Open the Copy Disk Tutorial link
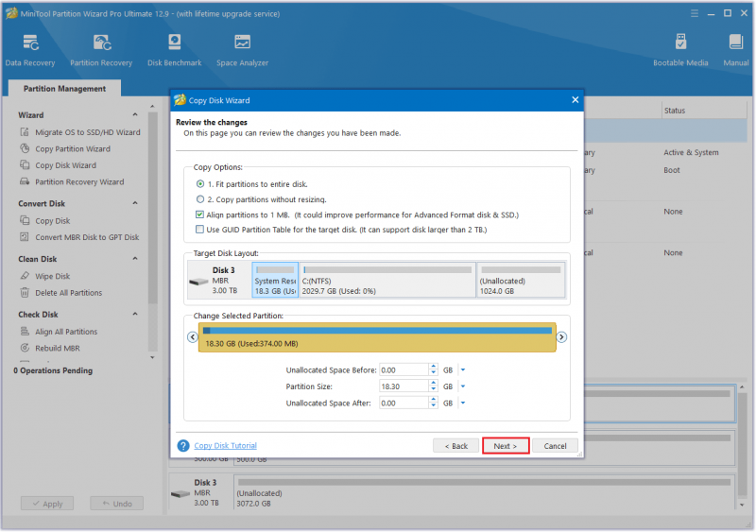Image resolution: width=756 pixels, height=532 pixels. click(225, 446)
